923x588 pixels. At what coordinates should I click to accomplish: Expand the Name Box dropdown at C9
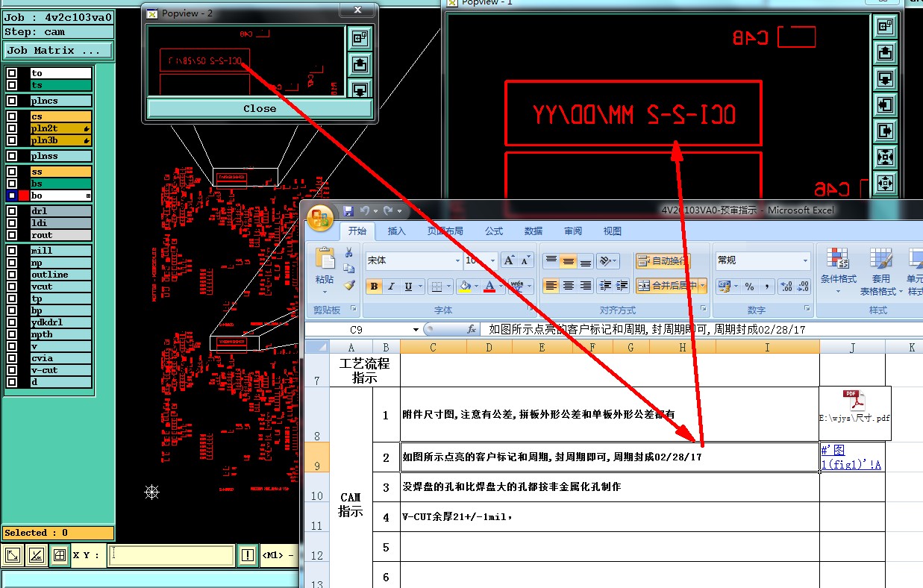pos(416,329)
